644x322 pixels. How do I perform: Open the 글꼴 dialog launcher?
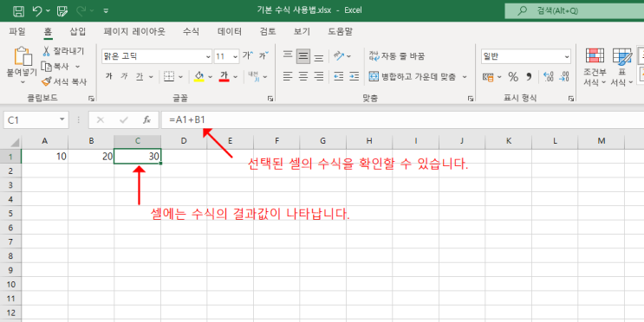[x=270, y=99]
